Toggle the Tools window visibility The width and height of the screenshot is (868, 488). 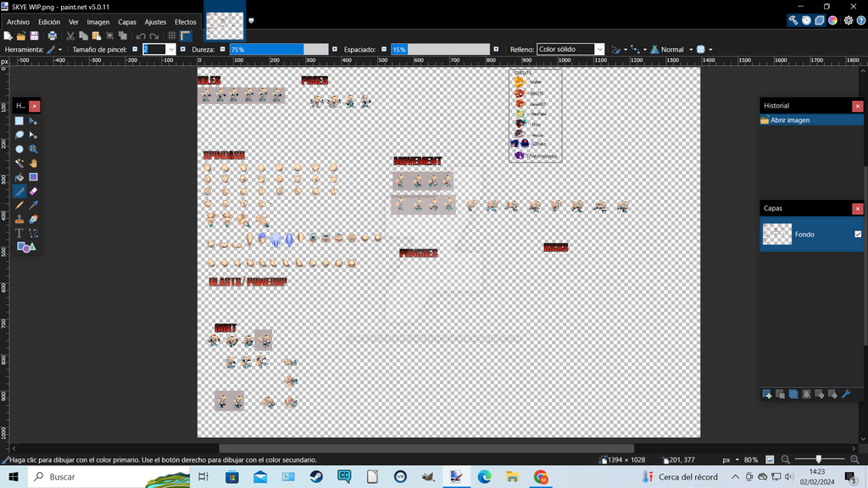pos(793,20)
